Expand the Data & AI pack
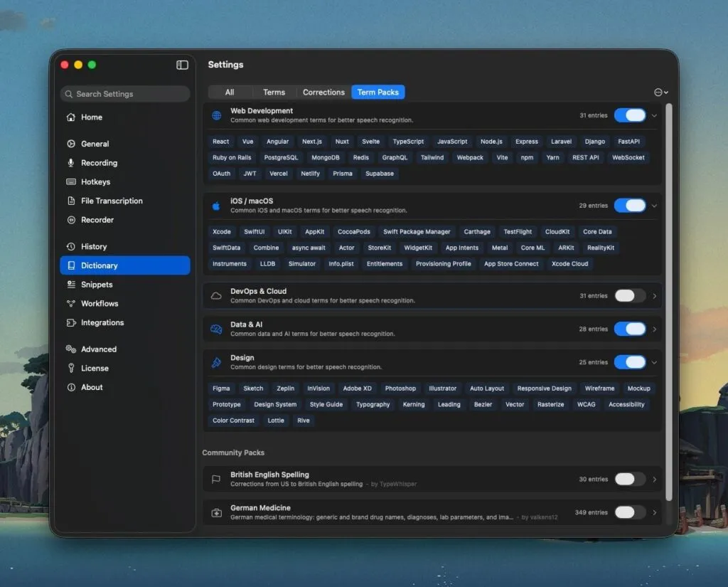The height and width of the screenshot is (587, 728). [x=655, y=329]
